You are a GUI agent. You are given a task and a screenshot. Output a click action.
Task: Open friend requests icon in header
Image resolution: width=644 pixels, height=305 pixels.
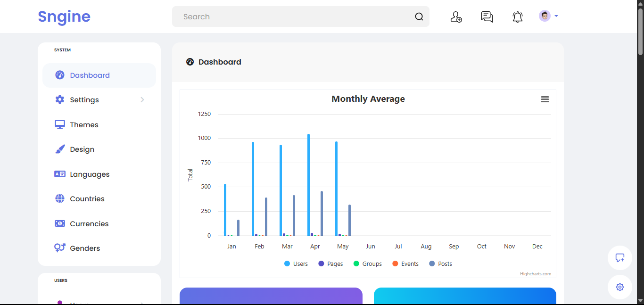coord(456,17)
